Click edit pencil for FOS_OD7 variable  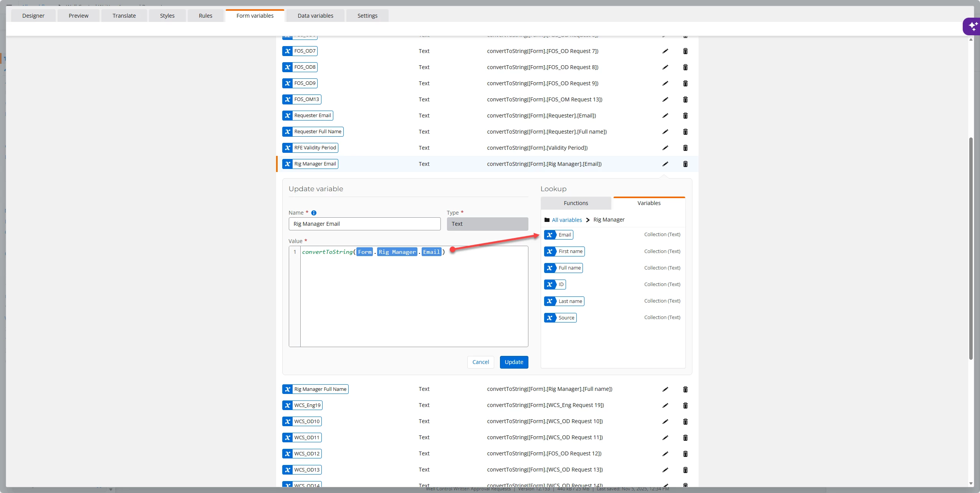[x=665, y=51]
